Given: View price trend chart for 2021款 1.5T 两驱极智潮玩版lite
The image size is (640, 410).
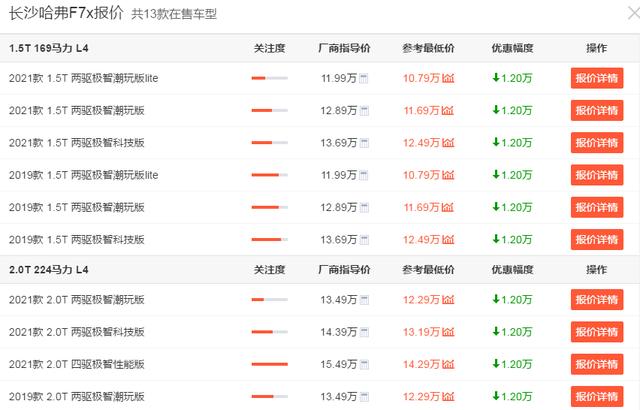Looking at the screenshot, I should coord(448,78).
